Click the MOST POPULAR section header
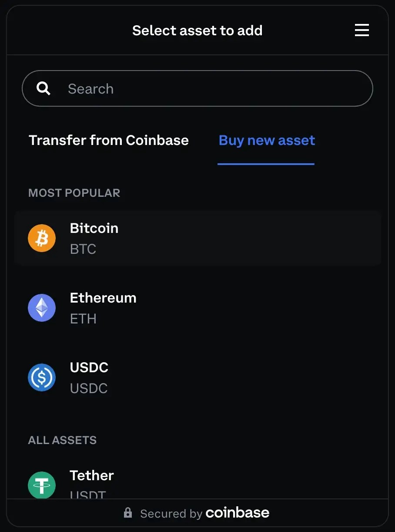 (74, 192)
